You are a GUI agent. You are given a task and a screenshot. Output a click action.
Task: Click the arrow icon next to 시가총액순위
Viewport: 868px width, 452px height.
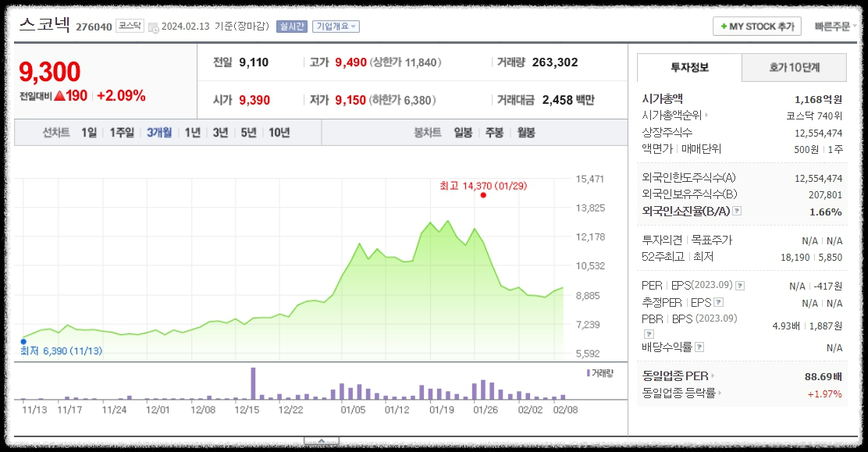(706, 116)
